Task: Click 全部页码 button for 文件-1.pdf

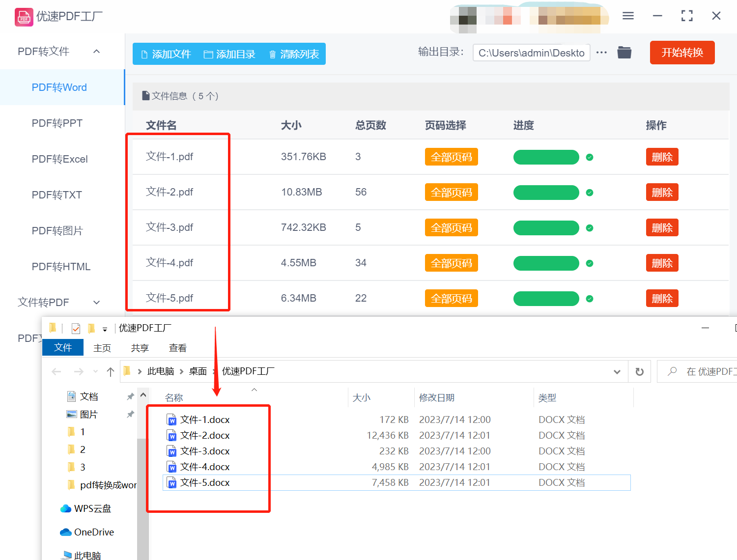Action: (451, 157)
